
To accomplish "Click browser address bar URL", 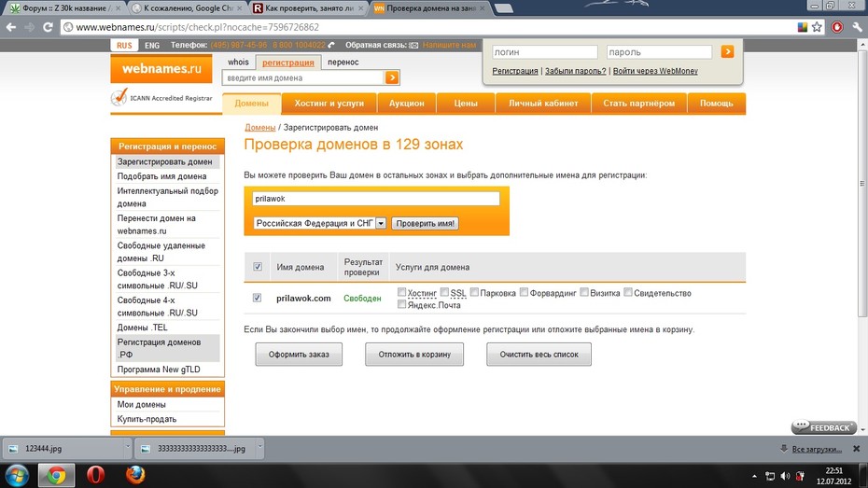I will [x=198, y=27].
